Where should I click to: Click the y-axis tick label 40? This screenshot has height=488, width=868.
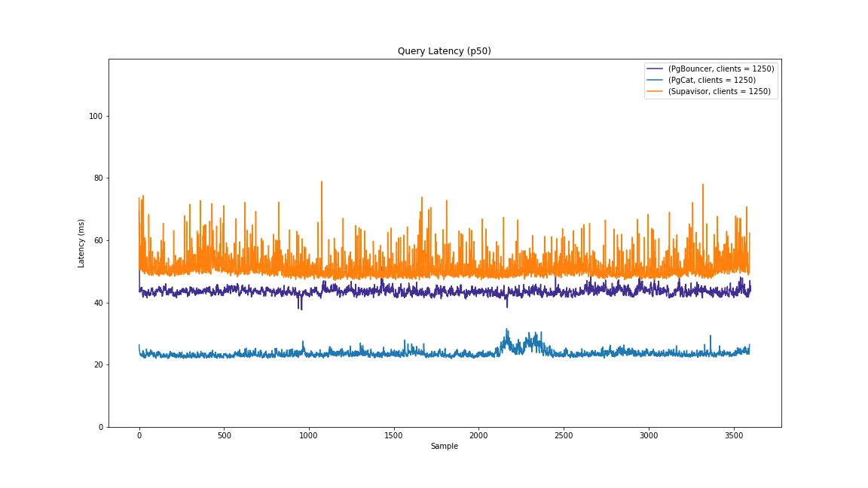pos(99,303)
